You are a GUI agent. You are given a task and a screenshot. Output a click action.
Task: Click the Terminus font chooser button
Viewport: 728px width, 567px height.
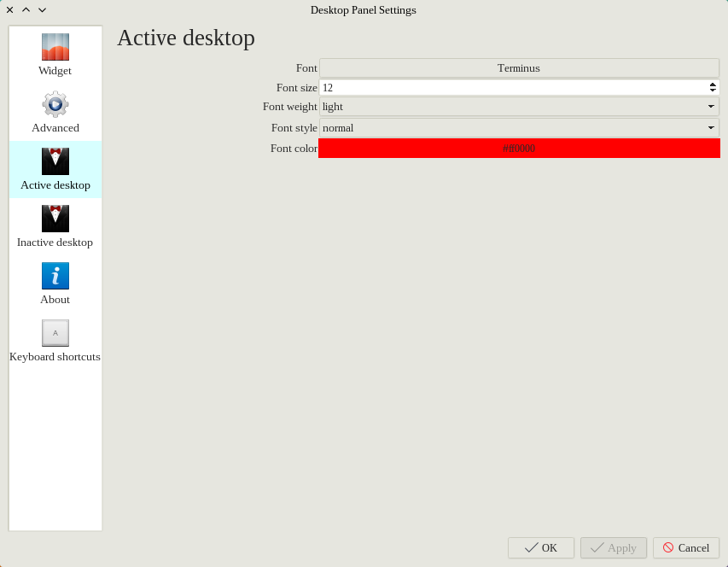519,68
